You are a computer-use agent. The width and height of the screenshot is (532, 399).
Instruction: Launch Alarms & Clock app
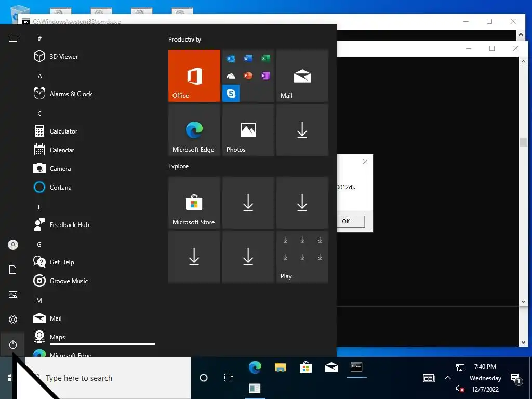pyautogui.click(x=94, y=94)
